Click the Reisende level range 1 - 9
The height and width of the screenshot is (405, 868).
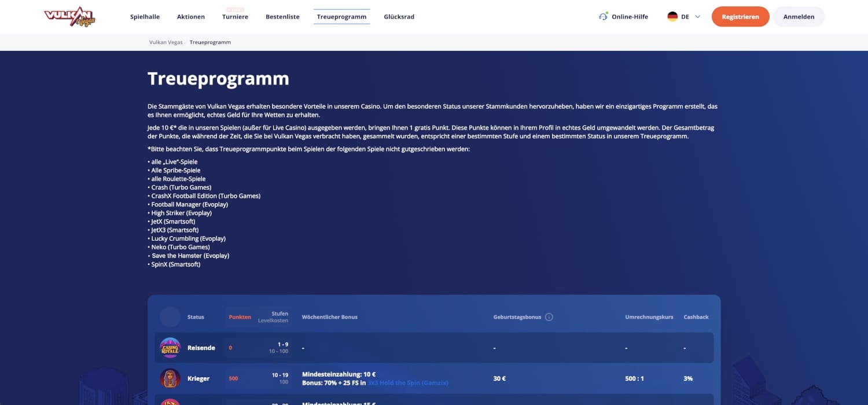(283, 344)
